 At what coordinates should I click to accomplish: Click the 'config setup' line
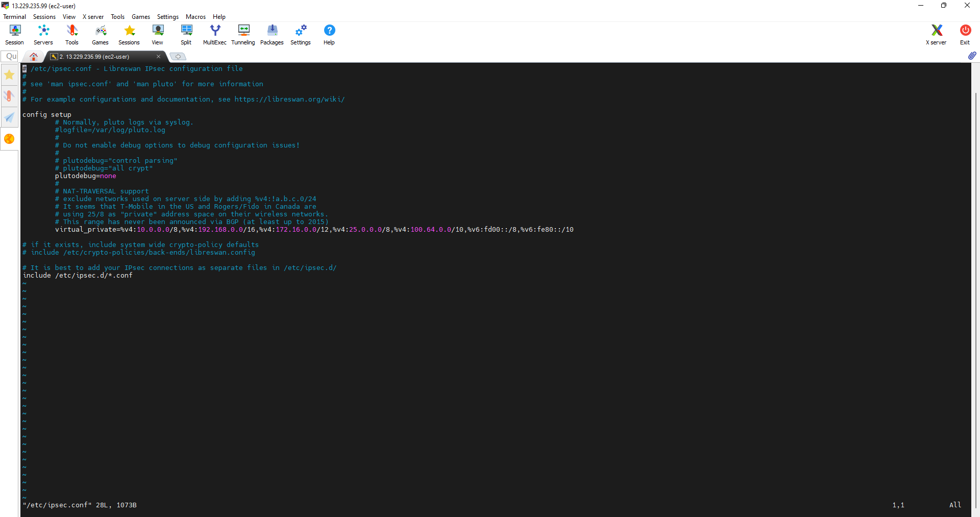47,115
